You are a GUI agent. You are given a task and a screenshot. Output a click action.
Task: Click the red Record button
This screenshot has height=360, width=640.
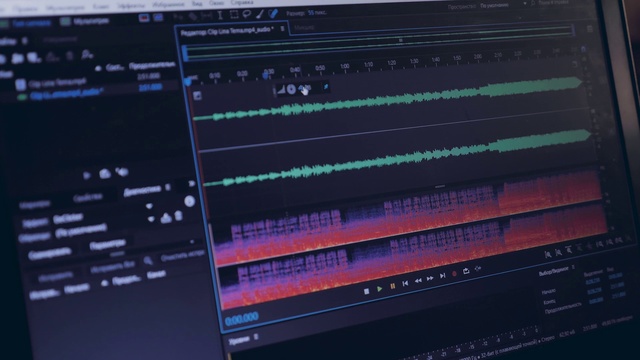click(x=454, y=274)
